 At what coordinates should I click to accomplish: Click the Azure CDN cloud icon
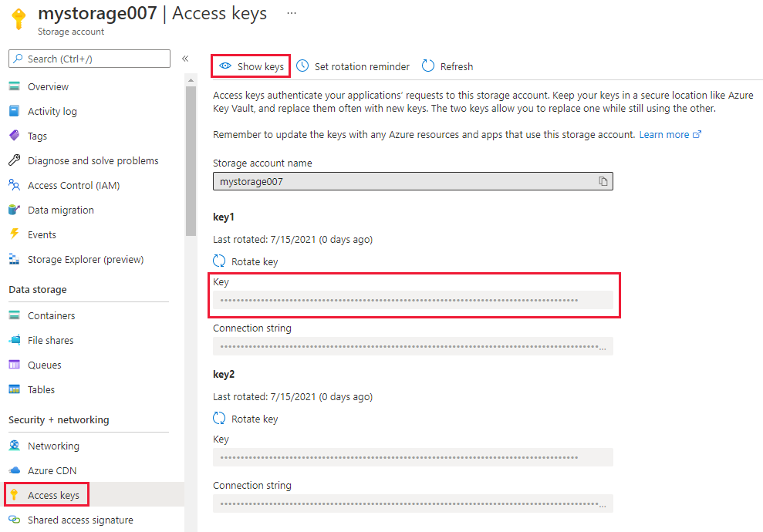pos(15,470)
